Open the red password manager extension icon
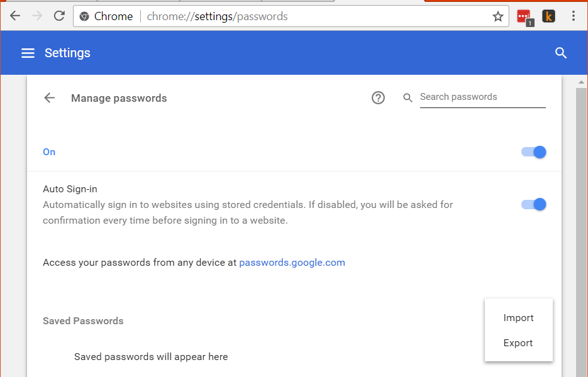The image size is (588, 377). tap(523, 16)
